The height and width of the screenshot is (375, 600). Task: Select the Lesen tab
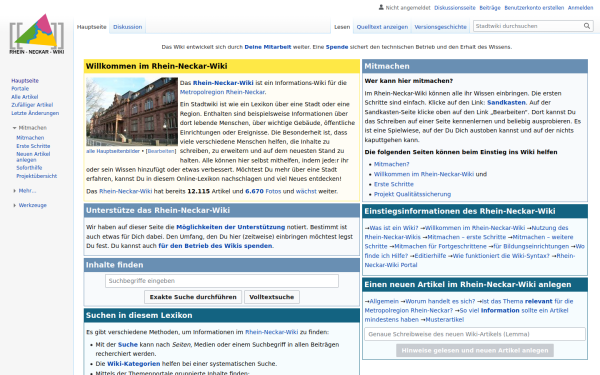point(342,27)
